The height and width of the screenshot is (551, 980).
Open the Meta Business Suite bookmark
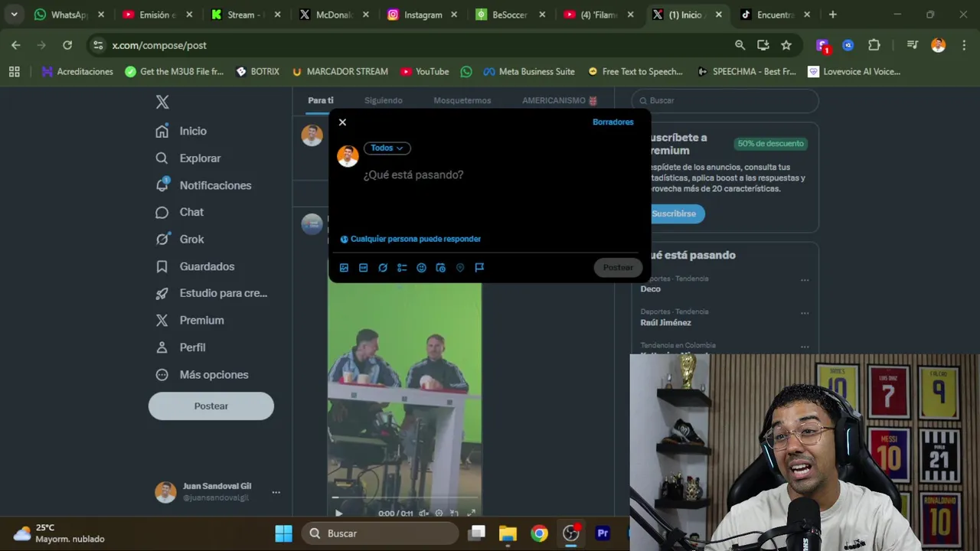[529, 71]
